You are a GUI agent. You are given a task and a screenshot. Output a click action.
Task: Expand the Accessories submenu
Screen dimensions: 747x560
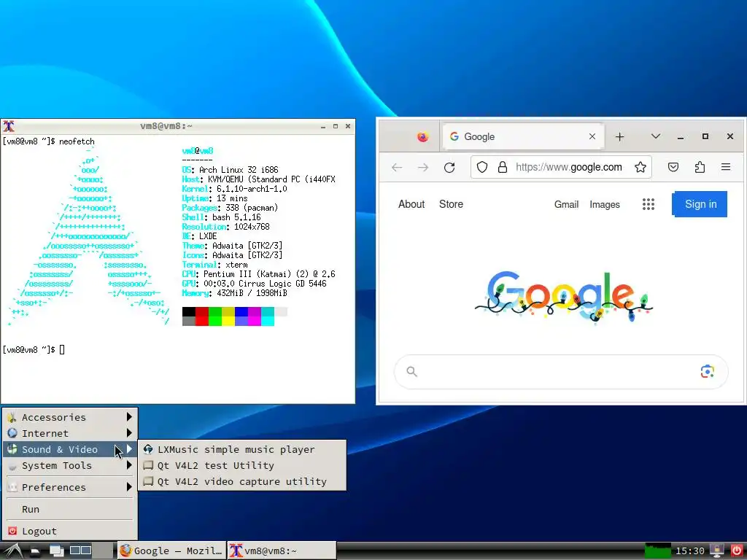(x=70, y=417)
